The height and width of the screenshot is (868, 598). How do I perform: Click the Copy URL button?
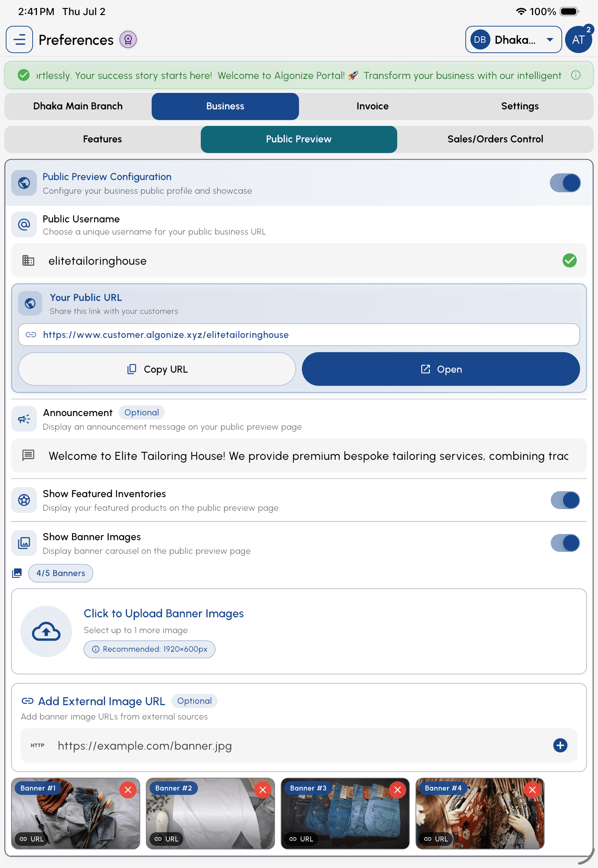[x=157, y=369]
